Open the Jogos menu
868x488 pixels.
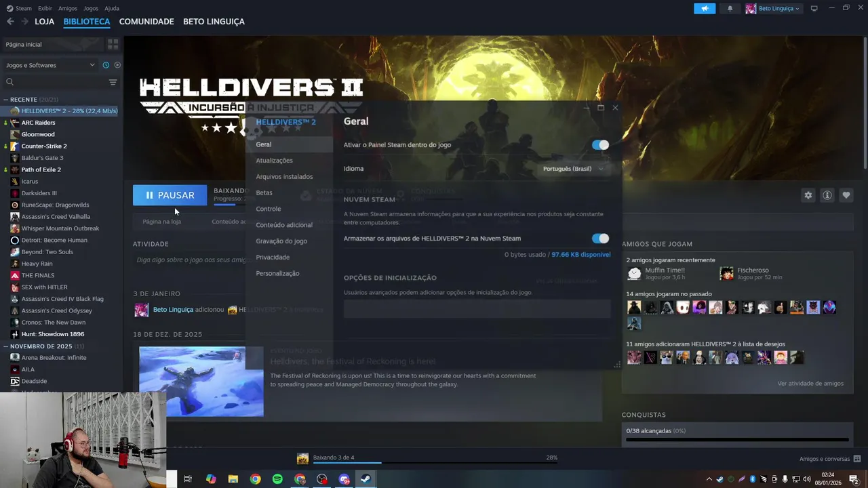(91, 8)
